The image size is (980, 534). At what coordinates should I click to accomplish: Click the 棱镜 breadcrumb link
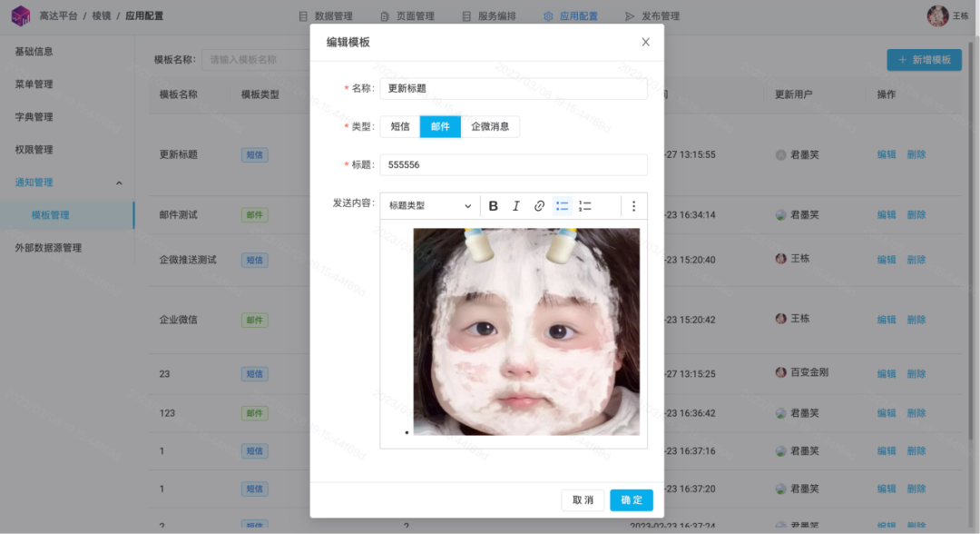coord(102,15)
